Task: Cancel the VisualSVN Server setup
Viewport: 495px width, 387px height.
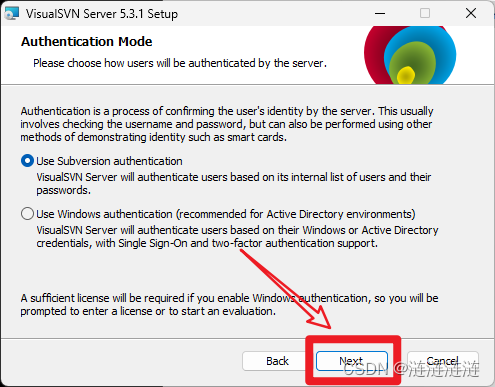Action: click(x=443, y=361)
